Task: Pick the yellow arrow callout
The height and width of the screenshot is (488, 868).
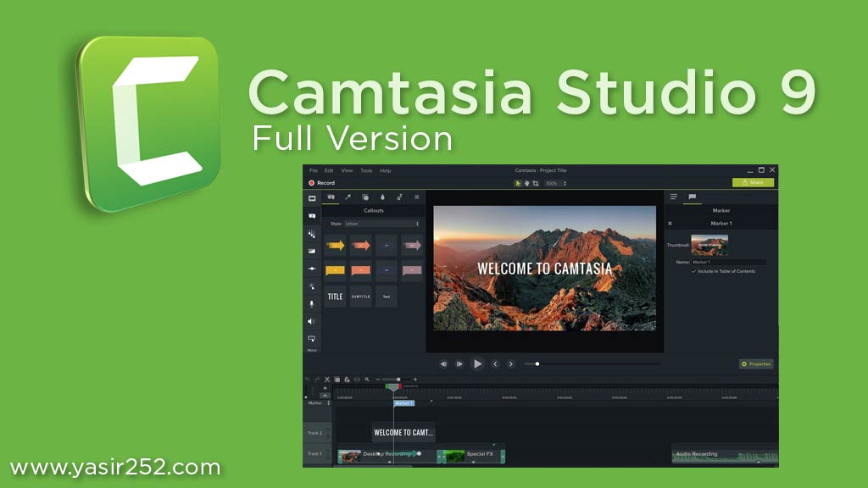Action: coord(336,245)
